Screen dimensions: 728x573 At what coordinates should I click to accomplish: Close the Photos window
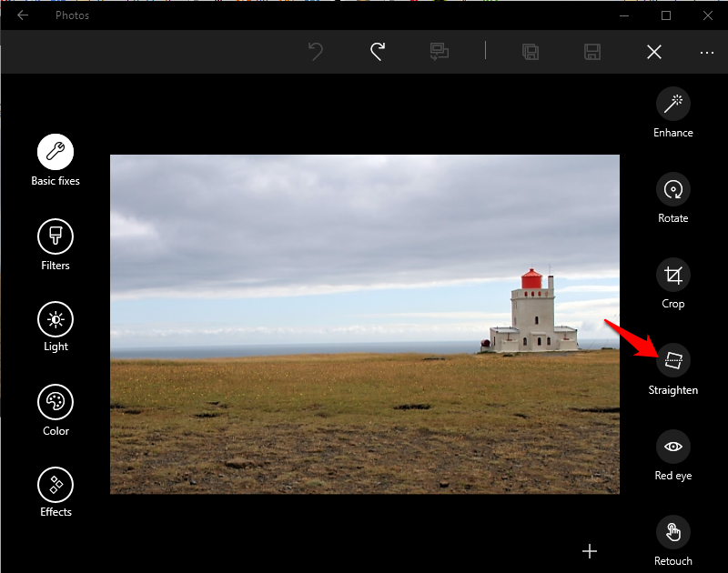[708, 15]
